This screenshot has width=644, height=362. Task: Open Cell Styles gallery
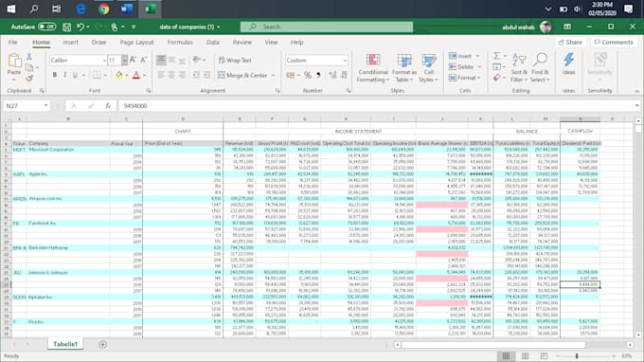(428, 68)
